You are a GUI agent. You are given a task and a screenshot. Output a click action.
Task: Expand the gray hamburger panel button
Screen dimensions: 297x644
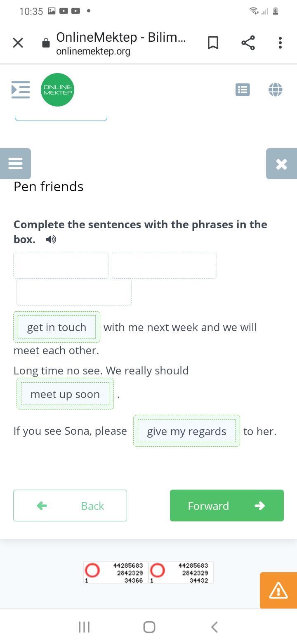click(15, 163)
